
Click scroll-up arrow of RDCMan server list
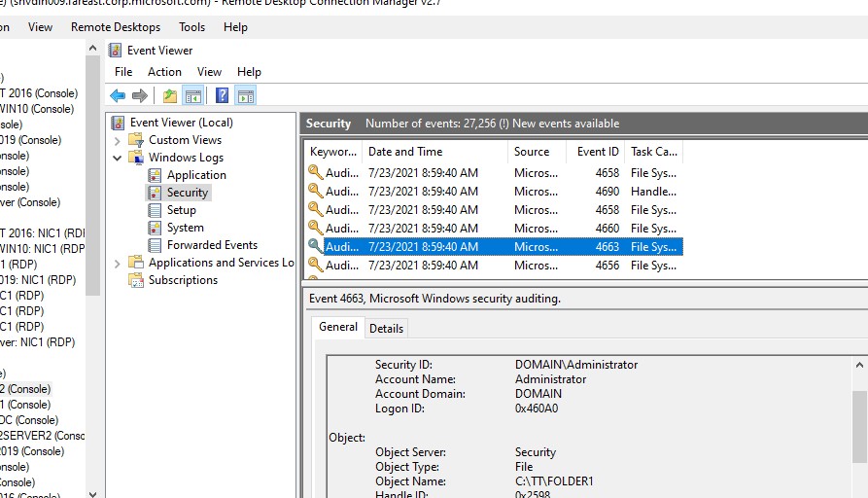pyautogui.click(x=93, y=49)
